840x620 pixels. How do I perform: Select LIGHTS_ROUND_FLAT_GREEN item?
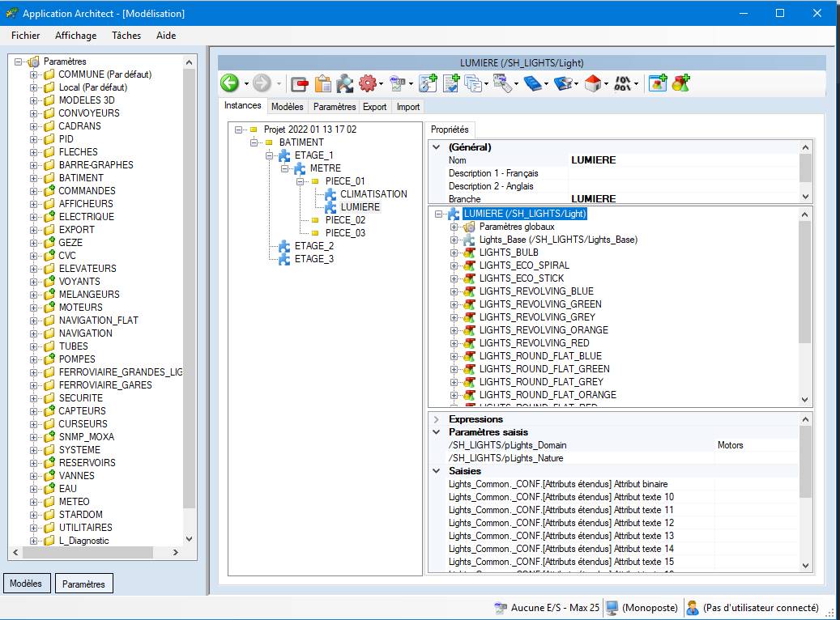click(544, 369)
